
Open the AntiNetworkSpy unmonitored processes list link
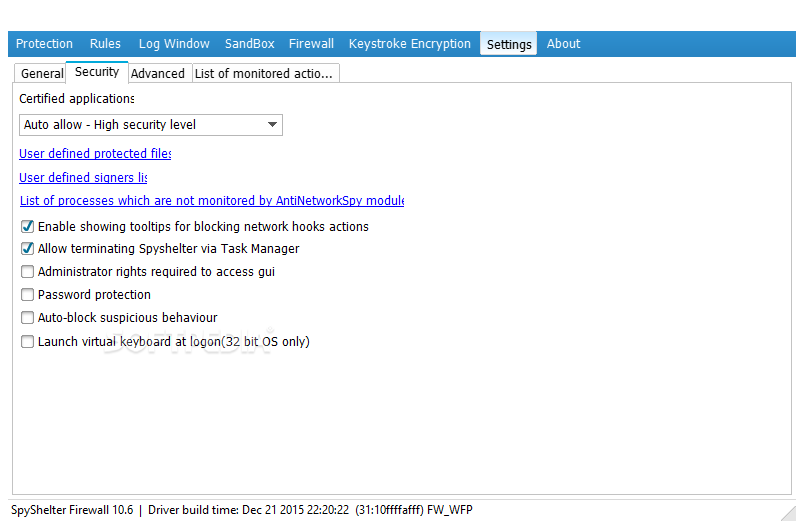click(212, 200)
